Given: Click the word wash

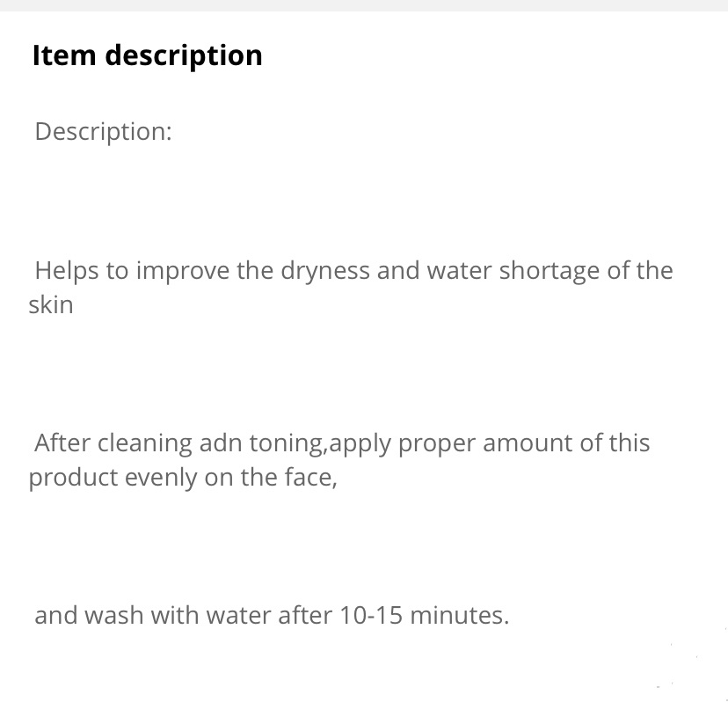Looking at the screenshot, I should [113, 615].
